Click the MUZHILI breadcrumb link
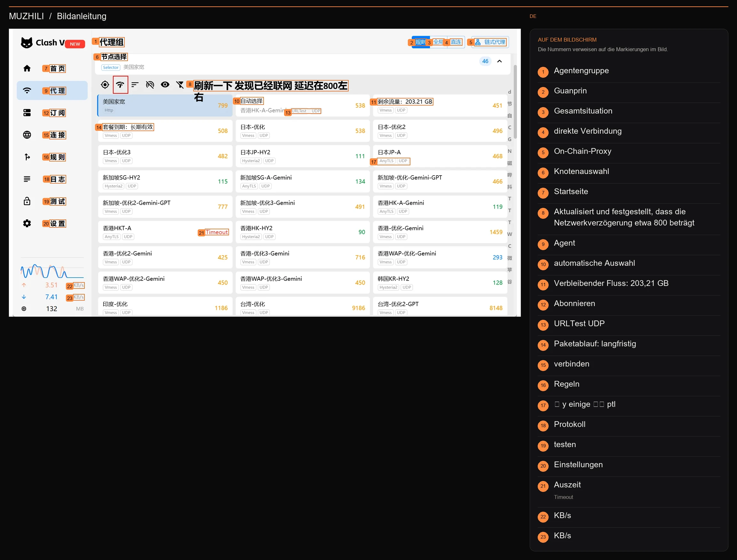737x560 pixels. [26, 16]
